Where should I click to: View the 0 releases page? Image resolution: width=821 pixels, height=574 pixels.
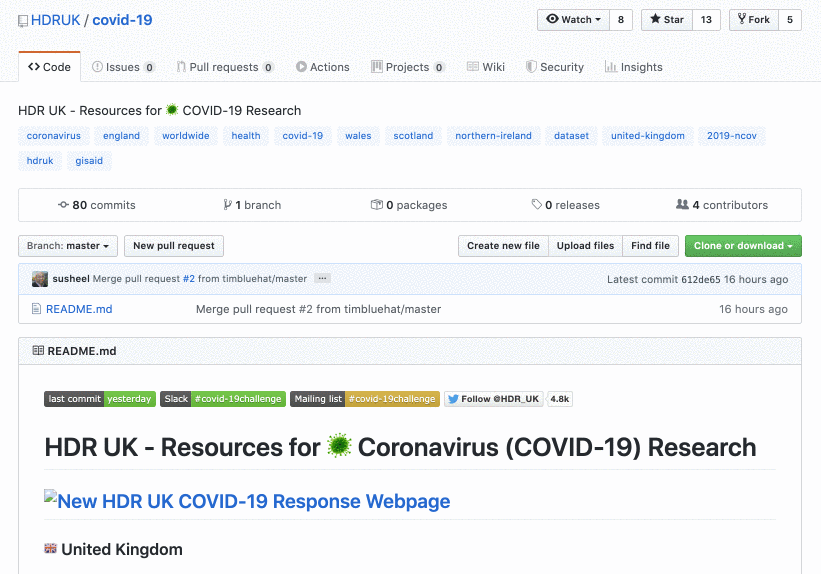coord(565,205)
